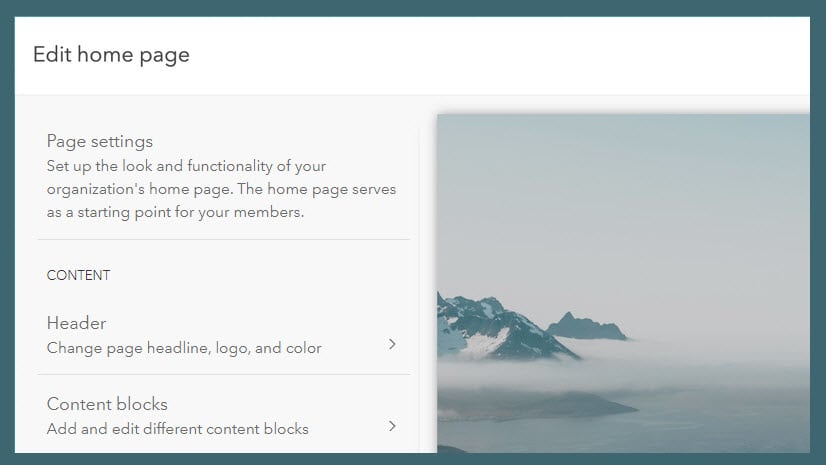Click the snowy mountain peak in preview

coord(487,325)
